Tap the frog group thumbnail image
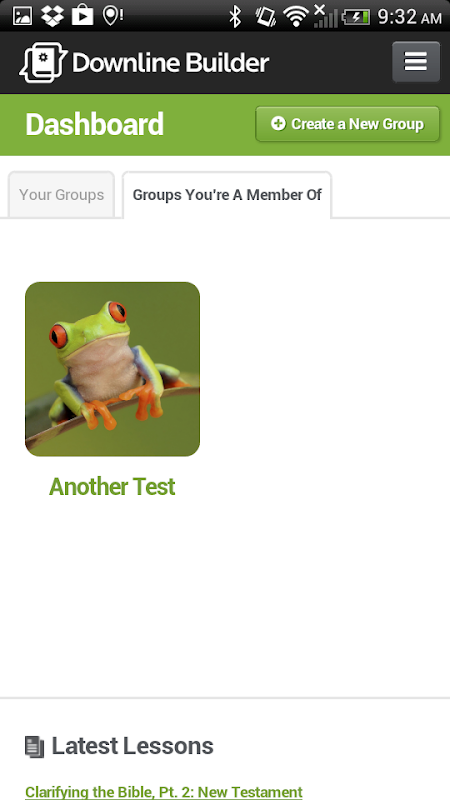450x800 pixels. pyautogui.click(x=112, y=369)
